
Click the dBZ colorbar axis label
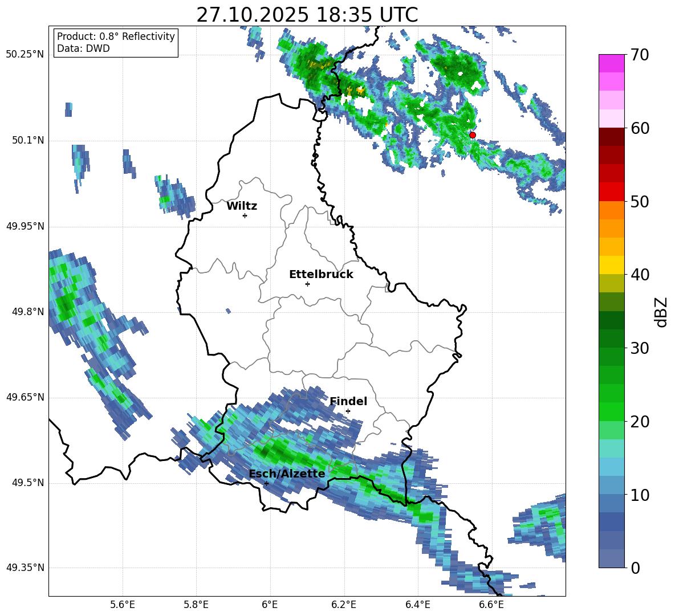coord(661,312)
